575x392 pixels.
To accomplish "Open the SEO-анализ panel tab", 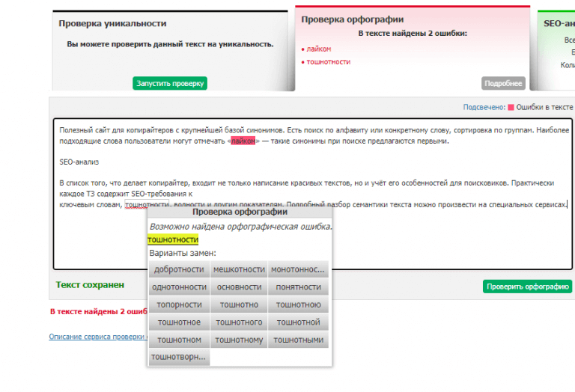I will point(559,23).
